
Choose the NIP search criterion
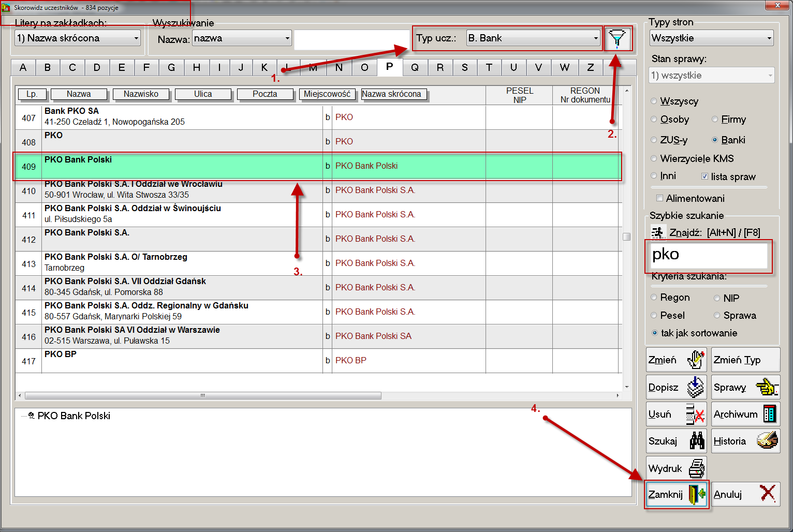(x=717, y=298)
